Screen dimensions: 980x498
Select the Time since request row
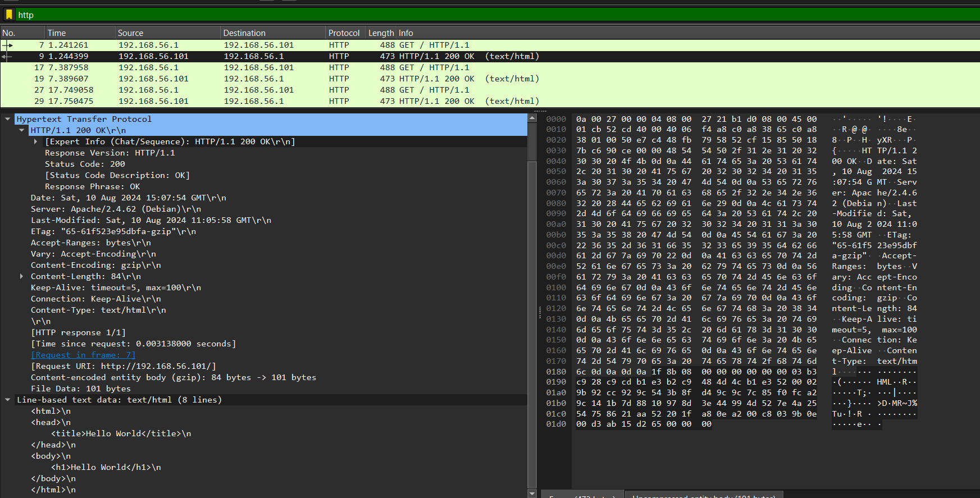coord(264,344)
